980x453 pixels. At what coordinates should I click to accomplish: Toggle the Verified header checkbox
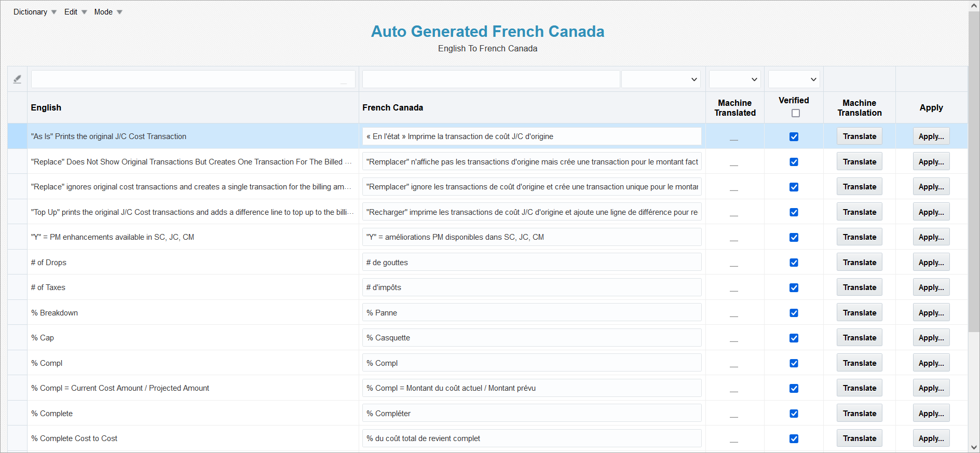tap(795, 113)
